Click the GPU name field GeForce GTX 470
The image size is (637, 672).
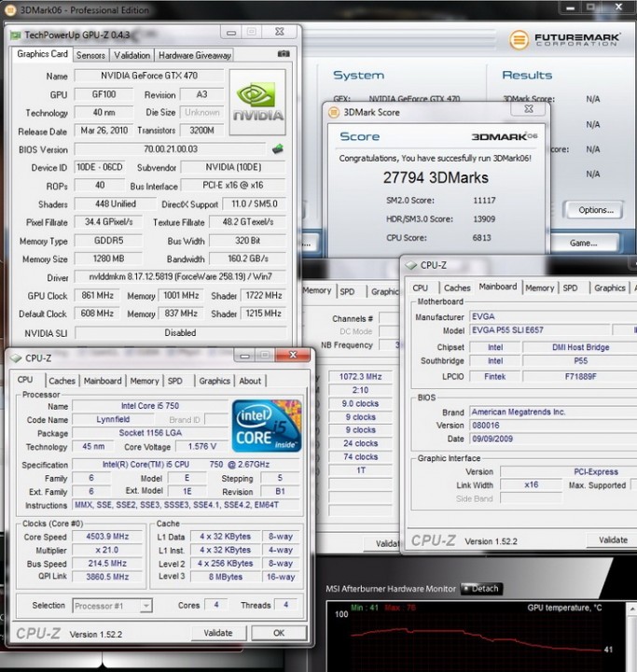point(149,76)
